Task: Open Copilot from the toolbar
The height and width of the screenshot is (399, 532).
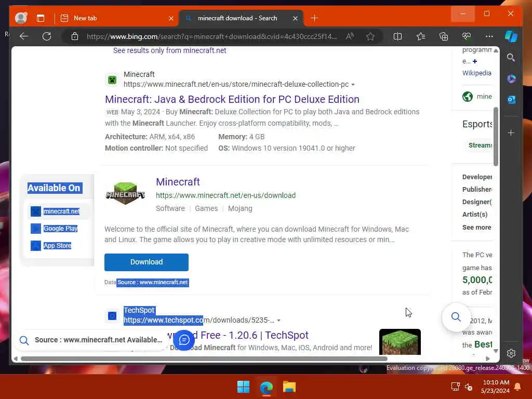Action: click(x=511, y=36)
